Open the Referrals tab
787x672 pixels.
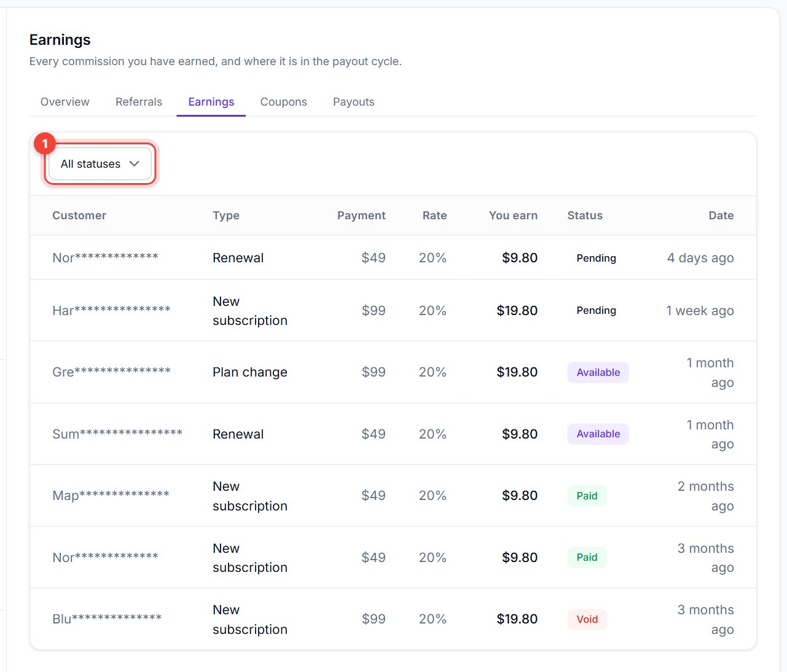pos(139,102)
